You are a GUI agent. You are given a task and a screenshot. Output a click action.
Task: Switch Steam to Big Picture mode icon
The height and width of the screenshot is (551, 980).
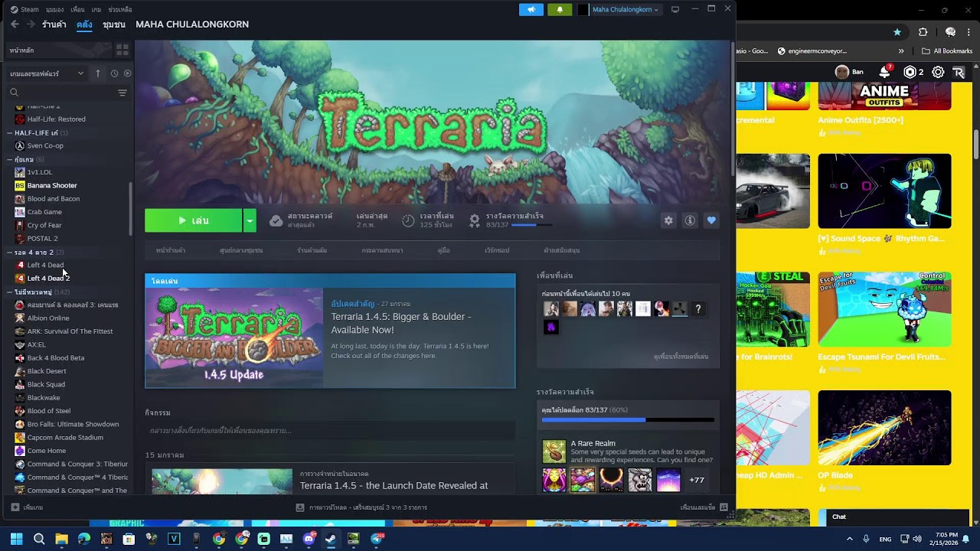pos(675,9)
